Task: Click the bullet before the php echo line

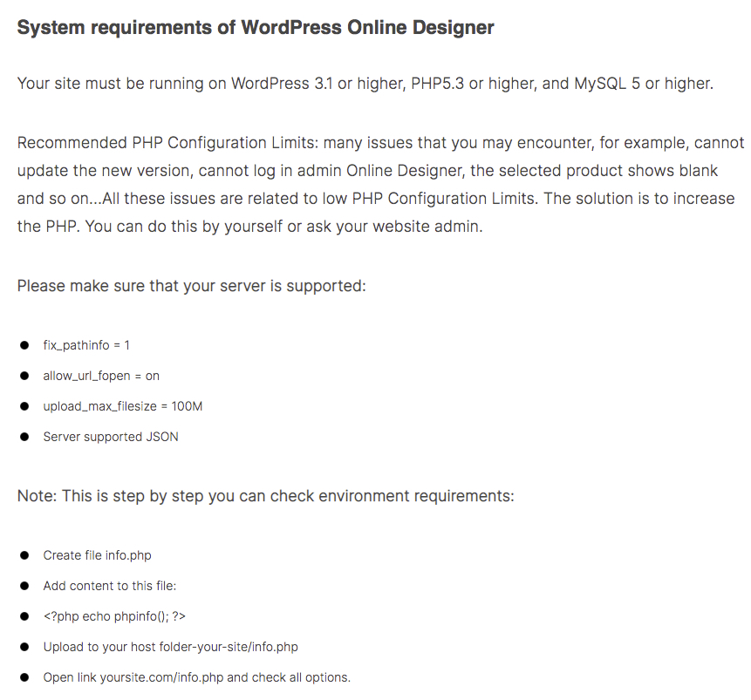Action: (24, 616)
